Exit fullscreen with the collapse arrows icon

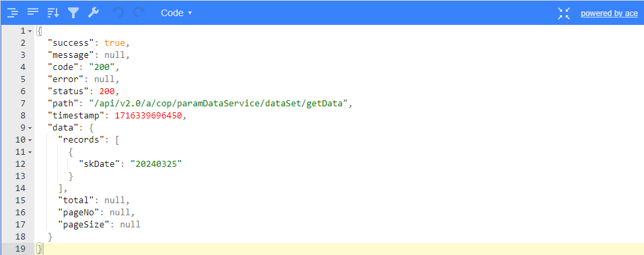pos(564,13)
